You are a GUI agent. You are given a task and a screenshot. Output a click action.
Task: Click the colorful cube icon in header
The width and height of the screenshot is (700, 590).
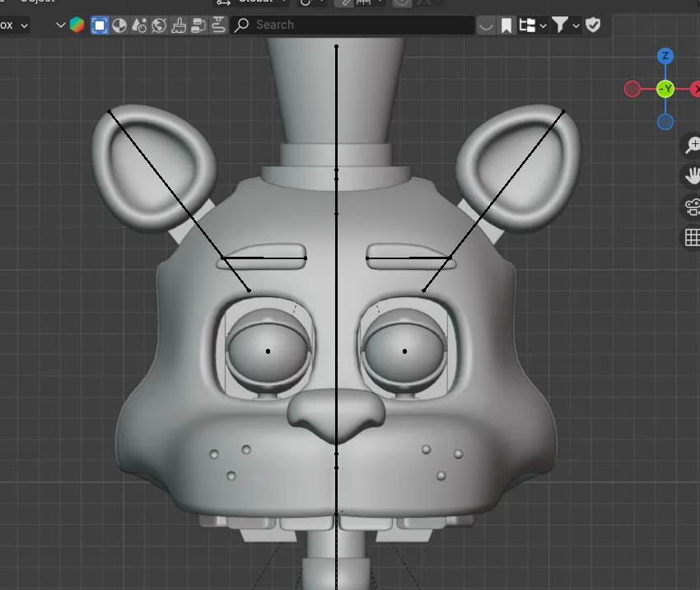pyautogui.click(x=77, y=25)
